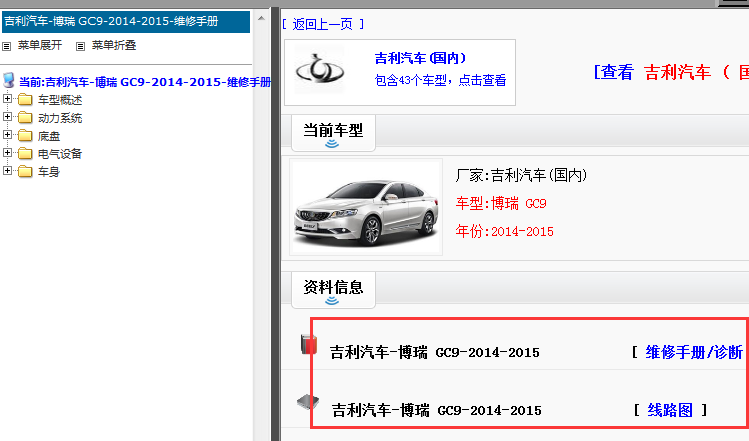Click the 电气设备 folder icon
Screen dimensions: 749x441
click(x=25, y=153)
